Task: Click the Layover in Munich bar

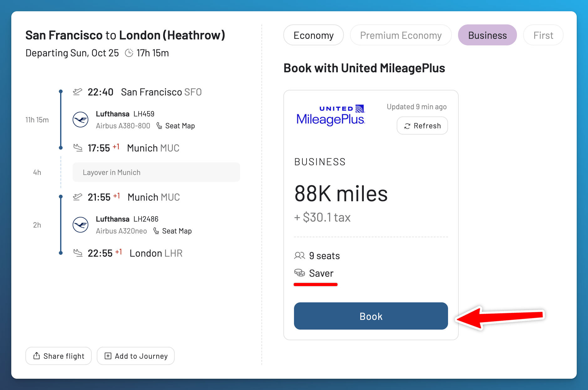Action: (x=156, y=172)
